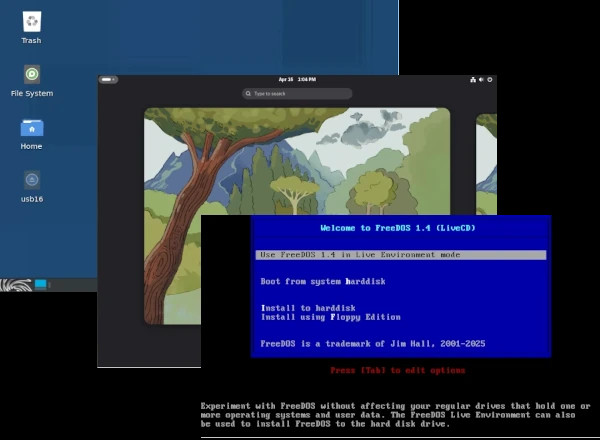Image resolution: width=600 pixels, height=440 pixels.
Task: Choose 'Boot from system harddisk' in FreeDOS menu
Action: pos(323,282)
